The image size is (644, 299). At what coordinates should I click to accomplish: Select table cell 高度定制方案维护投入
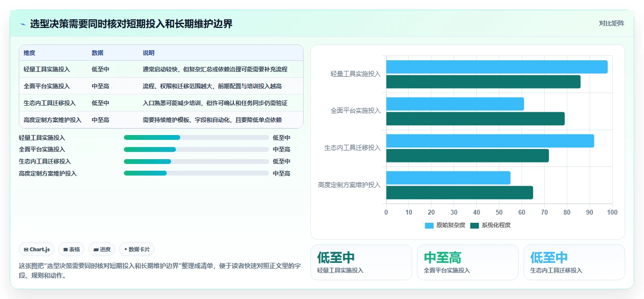tap(53, 120)
